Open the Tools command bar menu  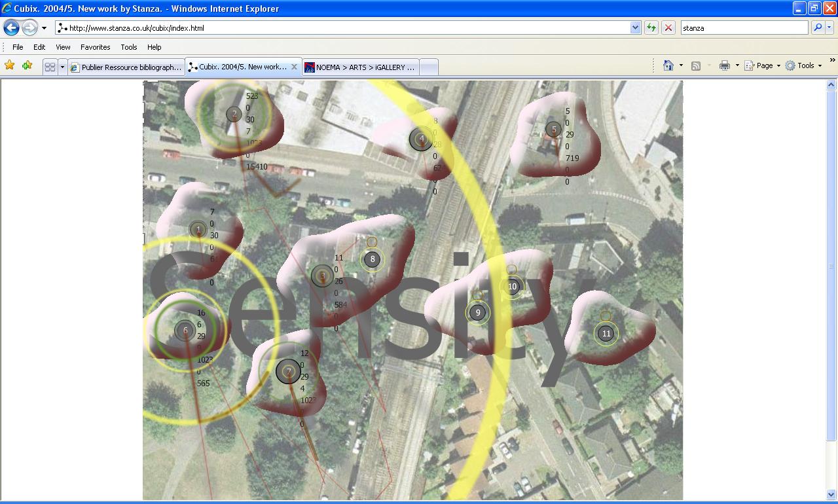(x=803, y=65)
